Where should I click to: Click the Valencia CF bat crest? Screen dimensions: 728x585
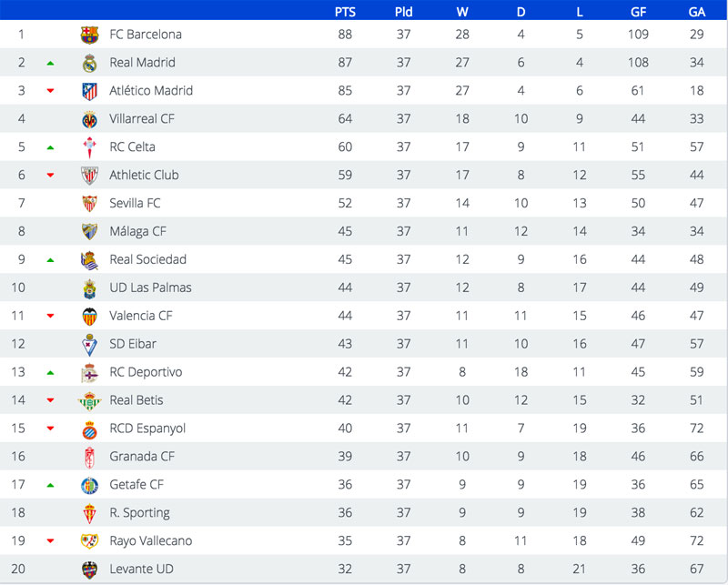[89, 317]
